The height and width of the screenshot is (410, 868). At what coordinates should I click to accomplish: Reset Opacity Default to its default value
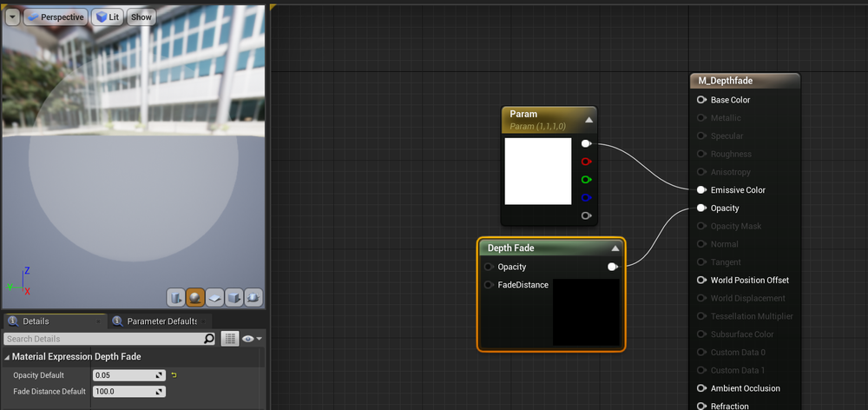pyautogui.click(x=174, y=375)
